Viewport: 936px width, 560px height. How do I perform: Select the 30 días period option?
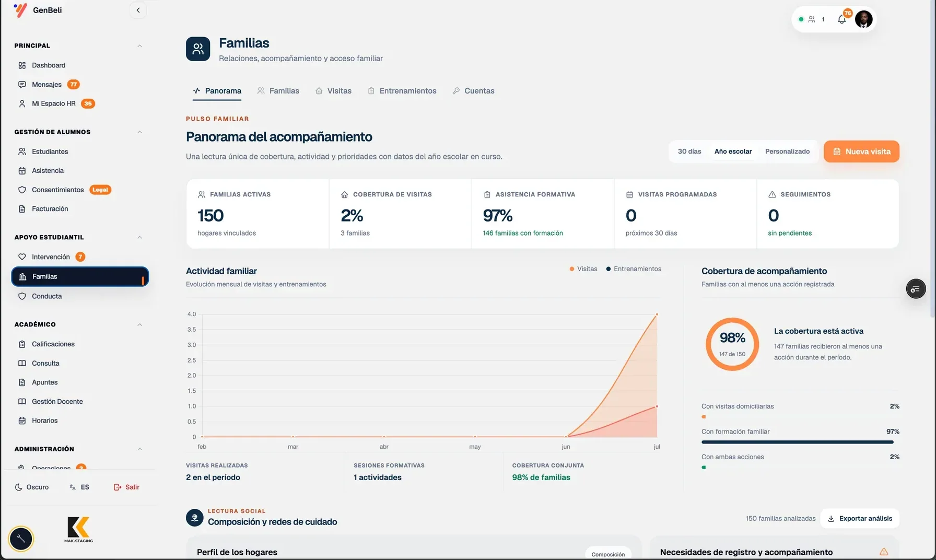pos(689,151)
